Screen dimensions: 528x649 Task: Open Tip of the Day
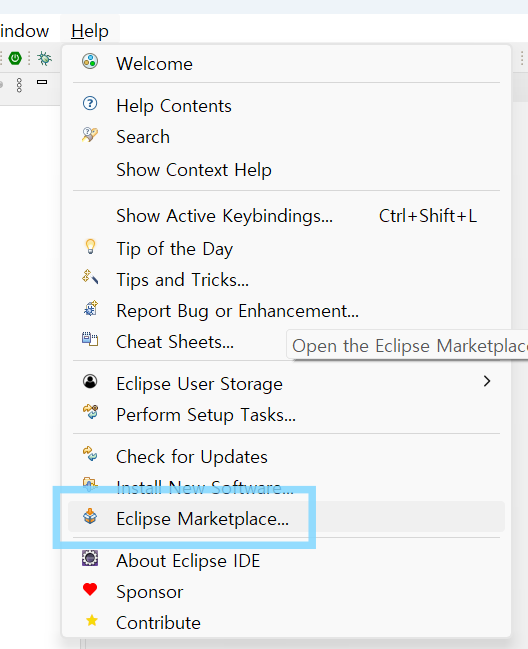coord(286,249)
